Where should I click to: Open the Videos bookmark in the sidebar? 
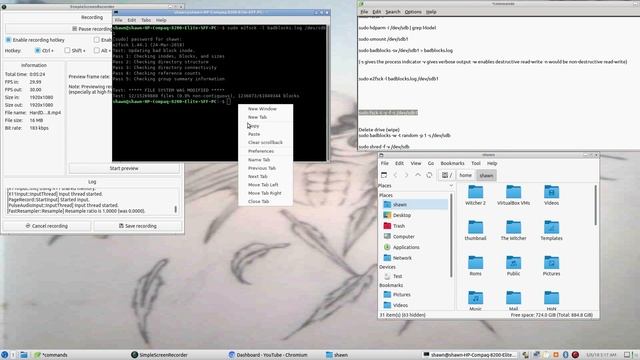[415, 305]
